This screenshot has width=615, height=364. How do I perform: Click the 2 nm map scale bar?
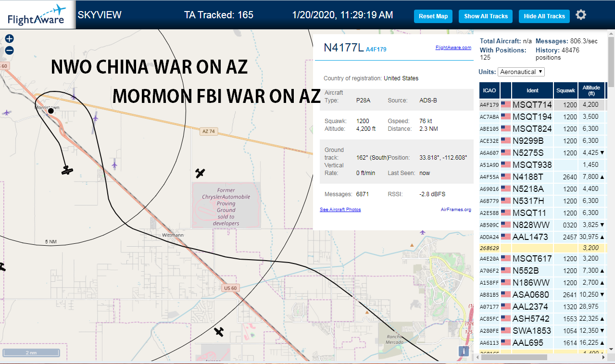pos(31,353)
